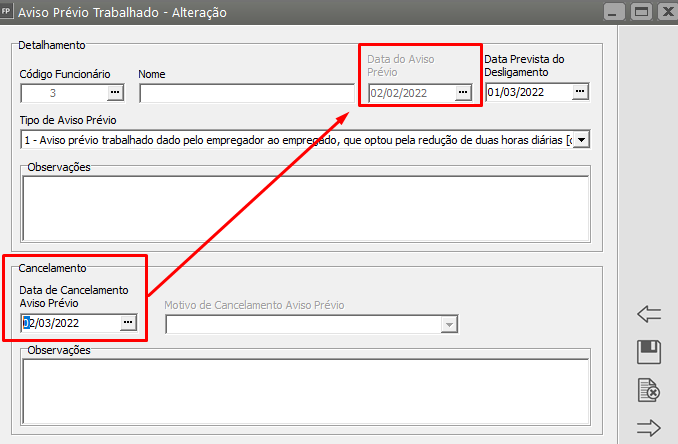
Task: Save the record with floppy disk icon
Action: pyautogui.click(x=649, y=352)
